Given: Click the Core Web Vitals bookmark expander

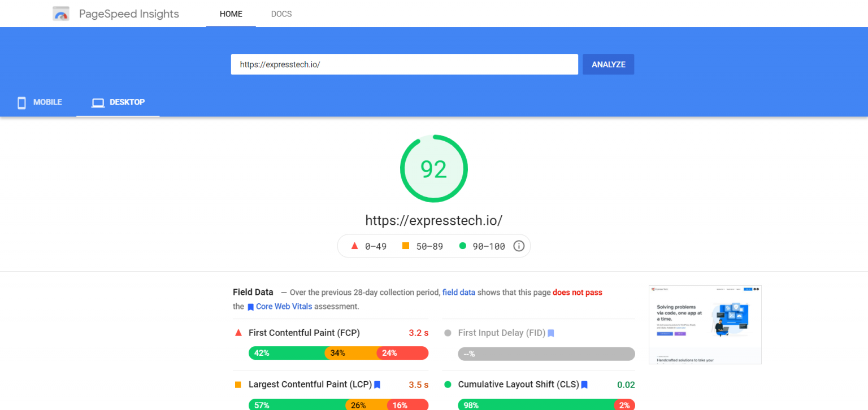Looking at the screenshot, I should (250, 306).
